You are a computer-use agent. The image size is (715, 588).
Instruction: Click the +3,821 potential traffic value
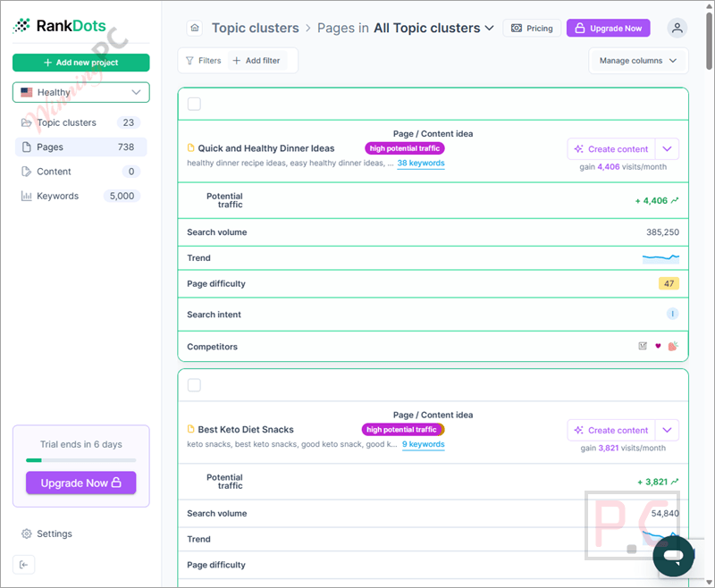(658, 482)
